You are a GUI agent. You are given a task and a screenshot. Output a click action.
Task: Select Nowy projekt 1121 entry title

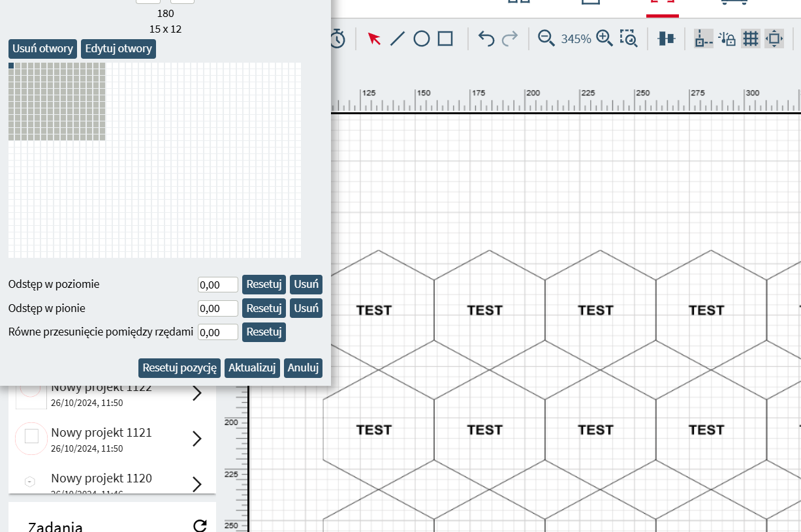coord(101,432)
